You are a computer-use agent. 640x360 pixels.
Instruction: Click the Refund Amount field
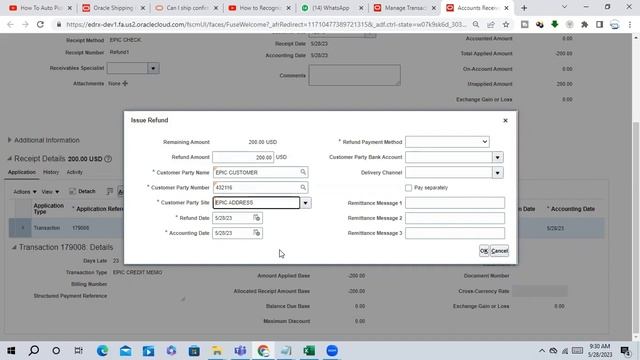pyautogui.click(x=243, y=157)
